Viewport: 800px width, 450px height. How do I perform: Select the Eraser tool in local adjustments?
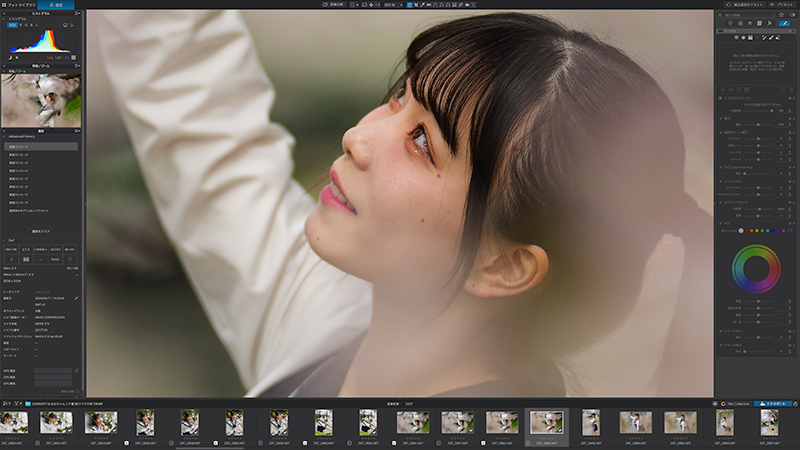click(778, 37)
